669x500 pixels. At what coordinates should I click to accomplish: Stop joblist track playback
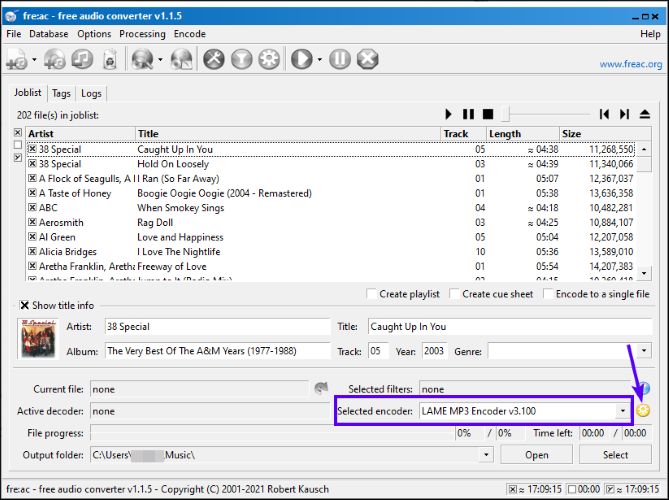pos(488,114)
